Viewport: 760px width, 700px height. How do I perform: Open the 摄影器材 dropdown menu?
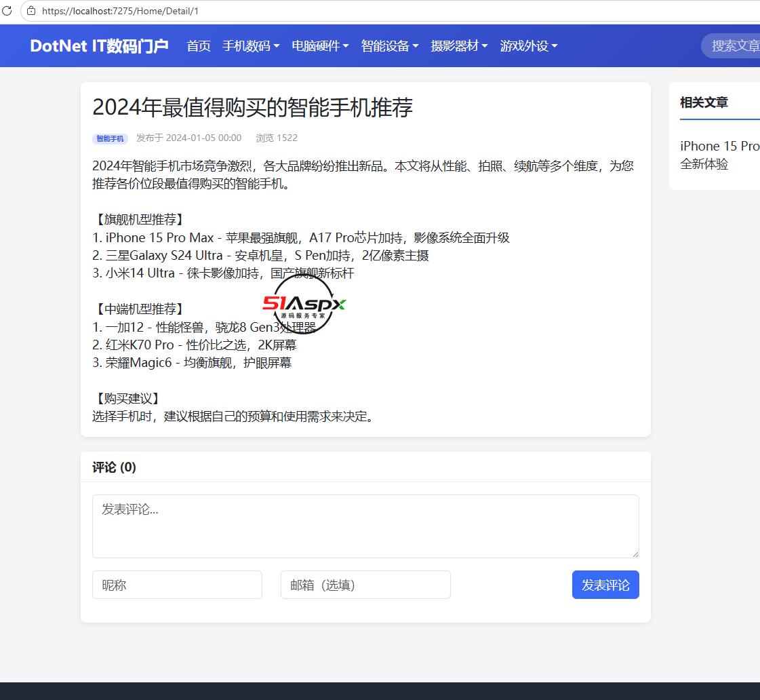(459, 45)
